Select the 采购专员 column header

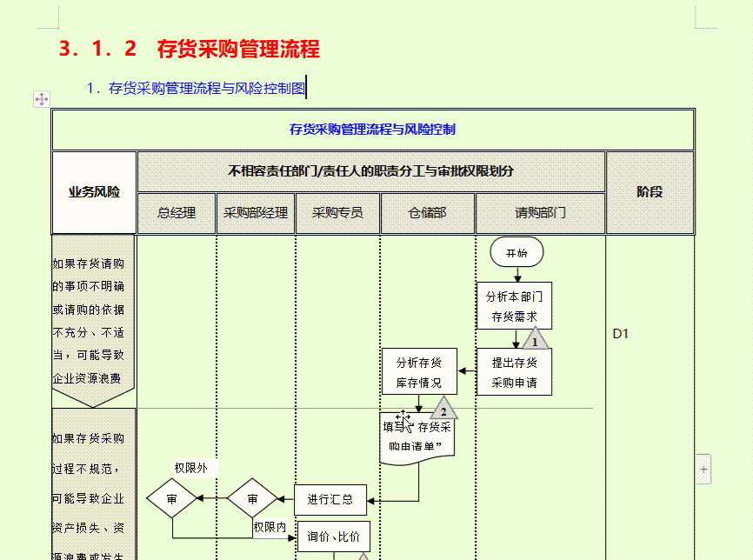[337, 213]
